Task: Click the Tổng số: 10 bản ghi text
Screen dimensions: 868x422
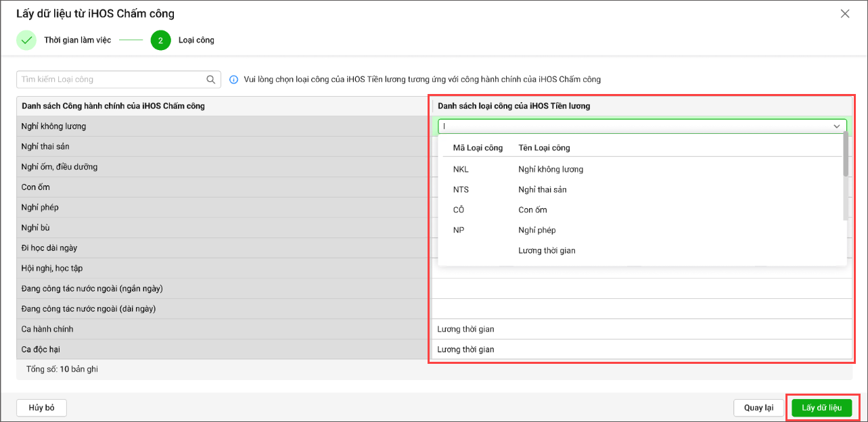Action: pos(63,369)
